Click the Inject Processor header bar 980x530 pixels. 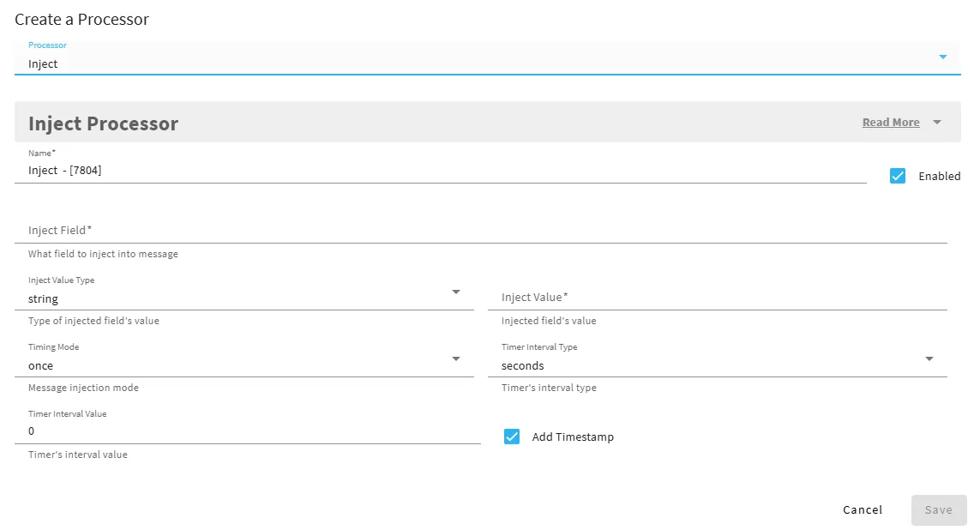click(x=488, y=122)
